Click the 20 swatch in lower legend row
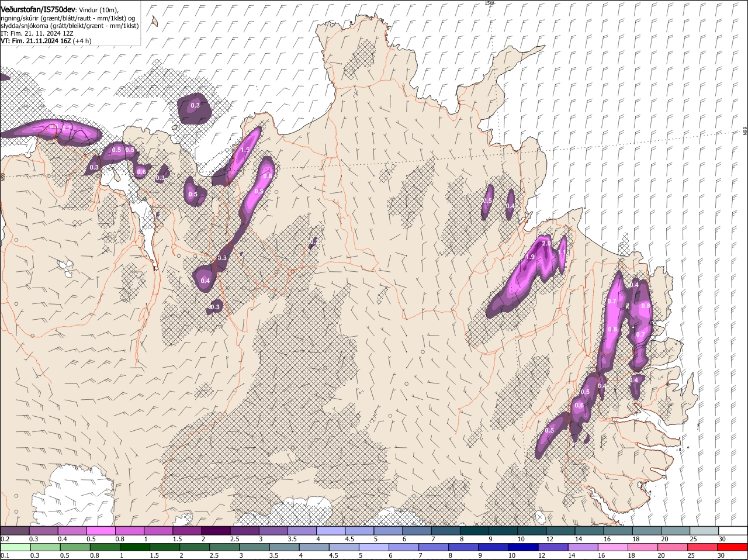748x560 pixels. [x=673, y=547]
